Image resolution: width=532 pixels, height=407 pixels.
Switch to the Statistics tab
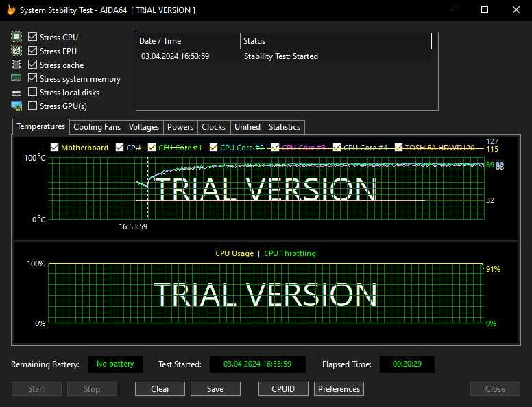coord(285,127)
